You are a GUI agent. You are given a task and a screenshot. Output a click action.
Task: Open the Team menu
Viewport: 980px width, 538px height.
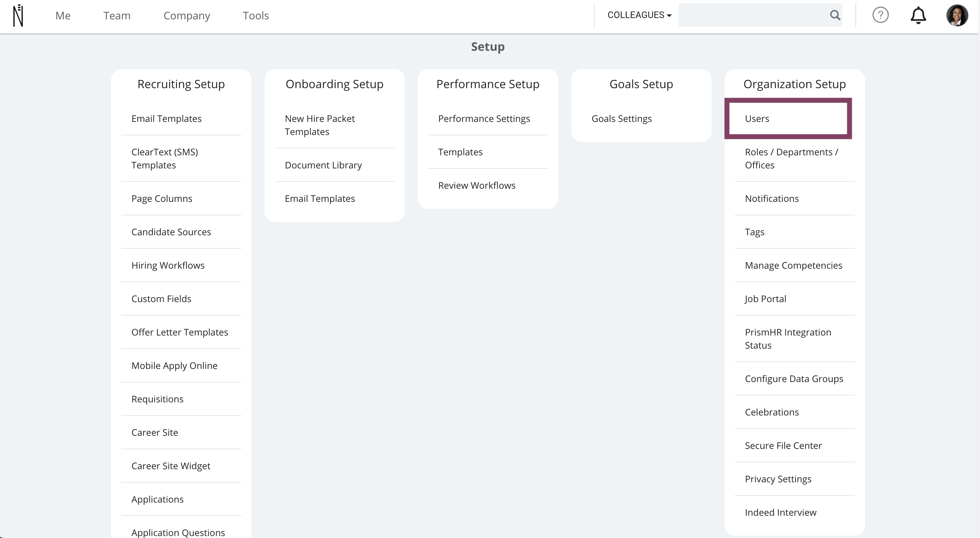pyautogui.click(x=117, y=16)
